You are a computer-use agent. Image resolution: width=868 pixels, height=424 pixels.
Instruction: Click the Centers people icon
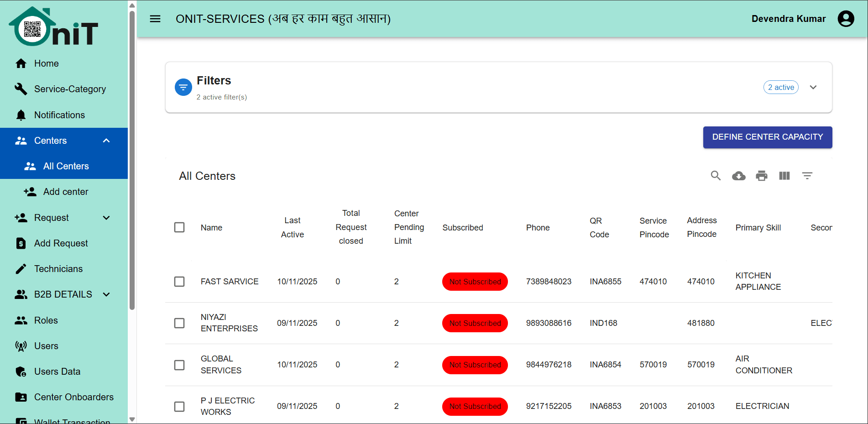coord(21,141)
